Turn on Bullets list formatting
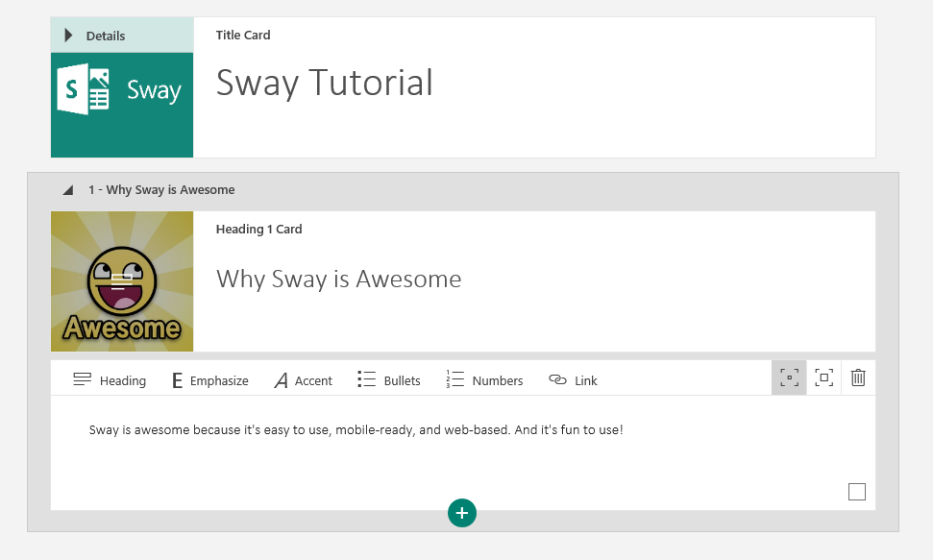933x560 pixels. [388, 380]
